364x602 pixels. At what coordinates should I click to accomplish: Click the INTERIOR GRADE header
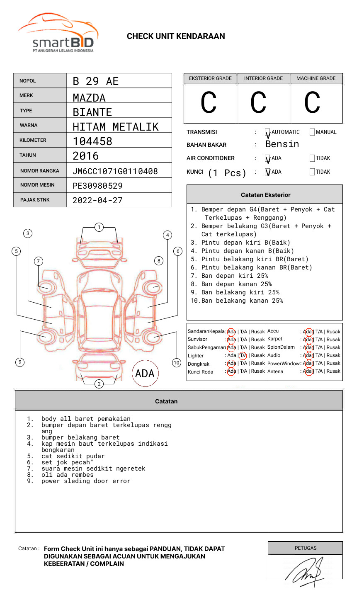[x=263, y=78]
